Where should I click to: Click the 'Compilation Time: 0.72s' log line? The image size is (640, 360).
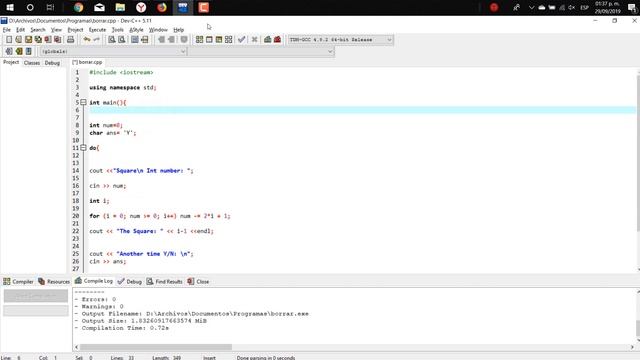pyautogui.click(x=122, y=328)
